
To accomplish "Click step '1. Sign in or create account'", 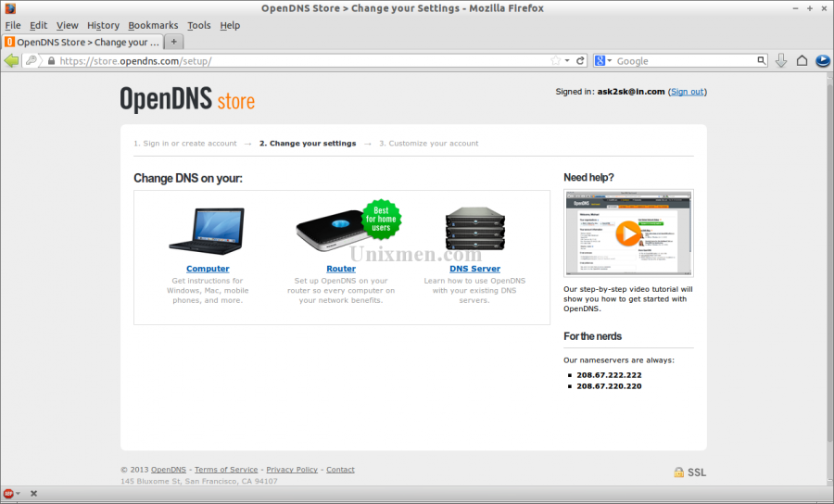I will click(185, 143).
